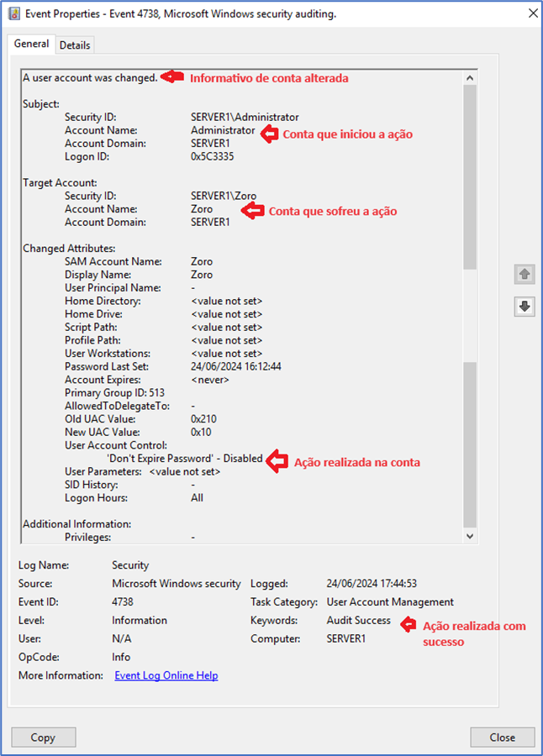The width and height of the screenshot is (543, 756).
Task: Click the previous event up arrow button
Action: pyautogui.click(x=525, y=274)
